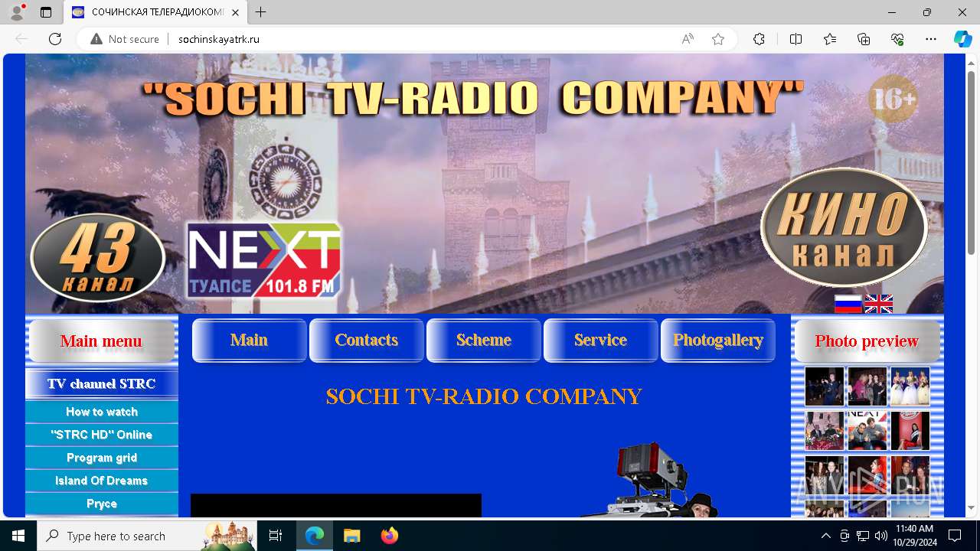980x551 pixels.
Task: Open the Copilot sidebar icon
Action: coord(962,39)
